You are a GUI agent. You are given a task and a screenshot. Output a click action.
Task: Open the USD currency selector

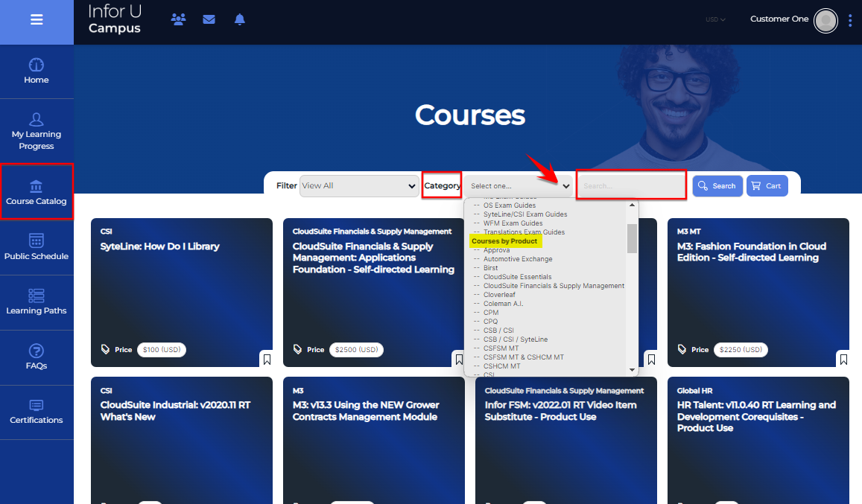(x=715, y=19)
